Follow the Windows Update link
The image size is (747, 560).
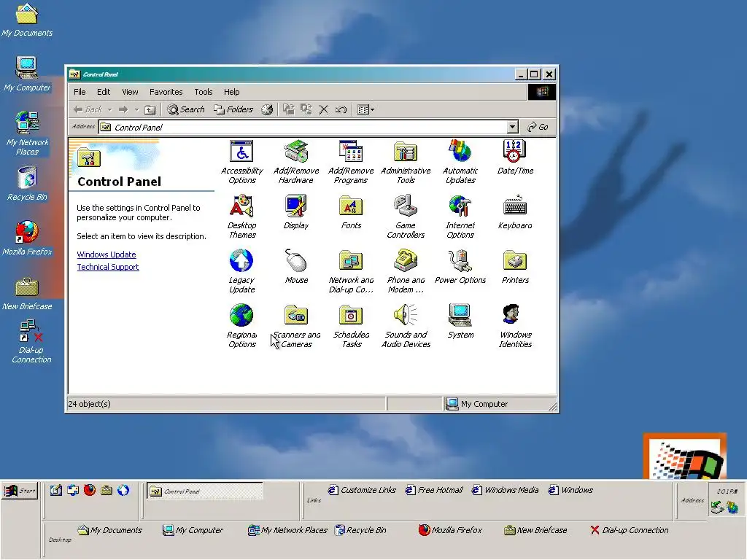point(107,254)
